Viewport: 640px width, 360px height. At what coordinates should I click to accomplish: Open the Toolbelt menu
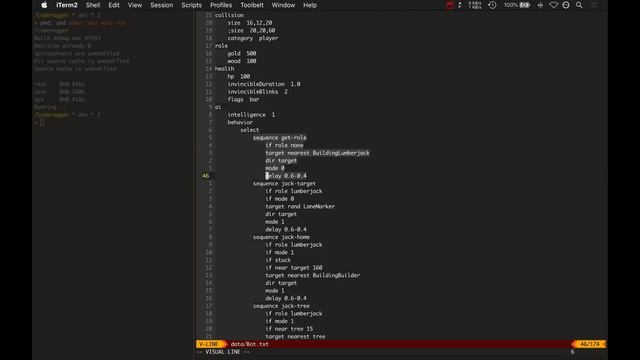(252, 5)
